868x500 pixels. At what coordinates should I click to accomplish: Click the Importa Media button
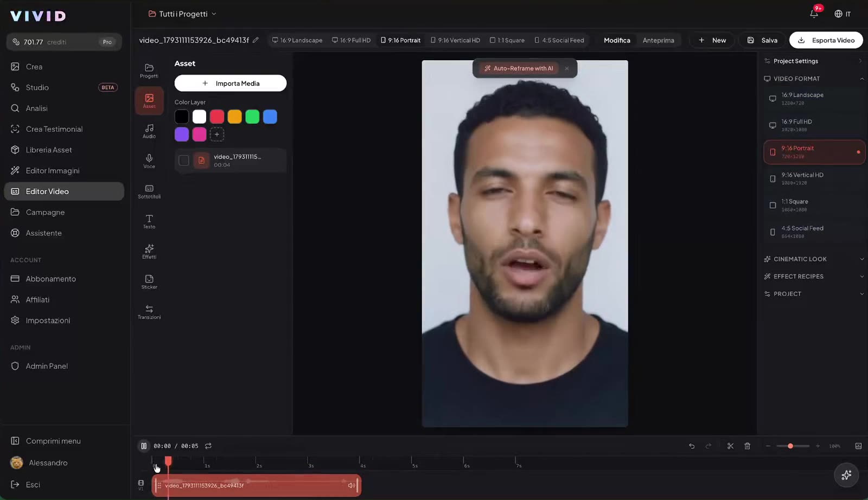(x=231, y=83)
